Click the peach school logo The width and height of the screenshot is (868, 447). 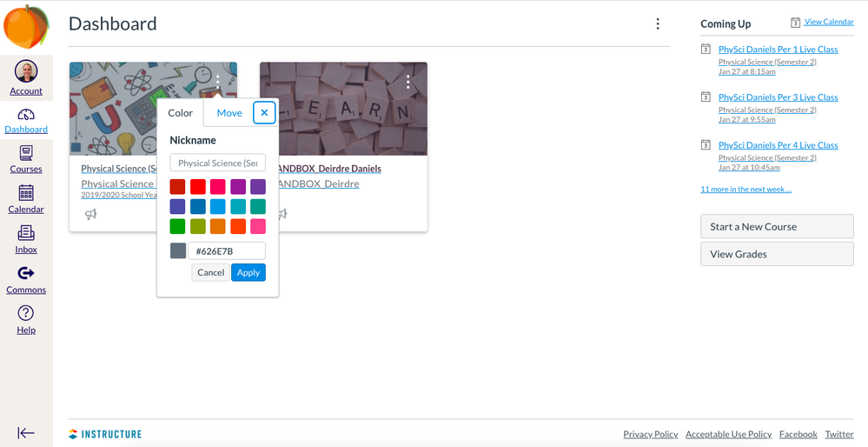click(26, 26)
